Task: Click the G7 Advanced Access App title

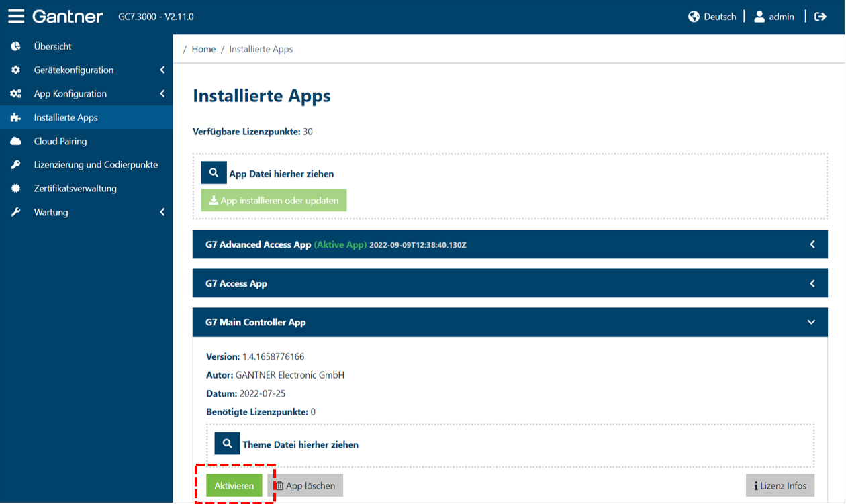Action: coord(258,244)
